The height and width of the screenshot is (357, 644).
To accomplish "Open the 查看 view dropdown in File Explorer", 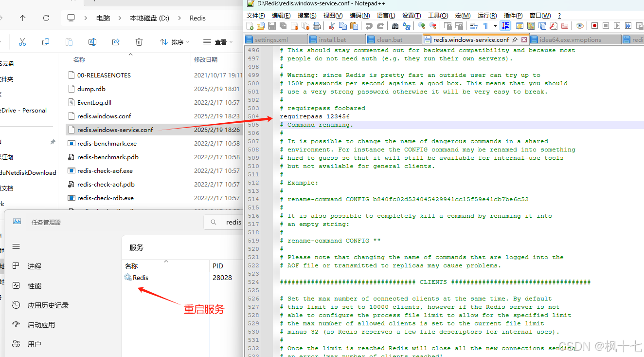I will point(218,42).
